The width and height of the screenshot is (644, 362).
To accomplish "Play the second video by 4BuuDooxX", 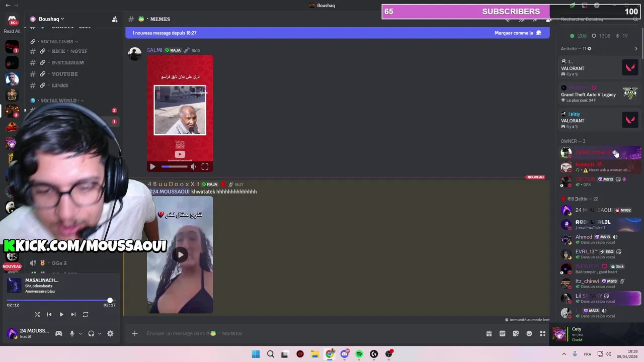I will point(180,254).
